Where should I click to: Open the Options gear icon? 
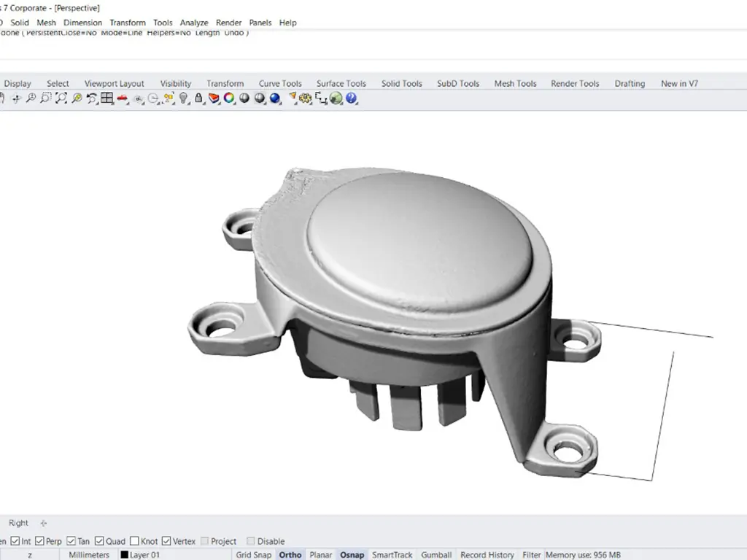point(305,98)
